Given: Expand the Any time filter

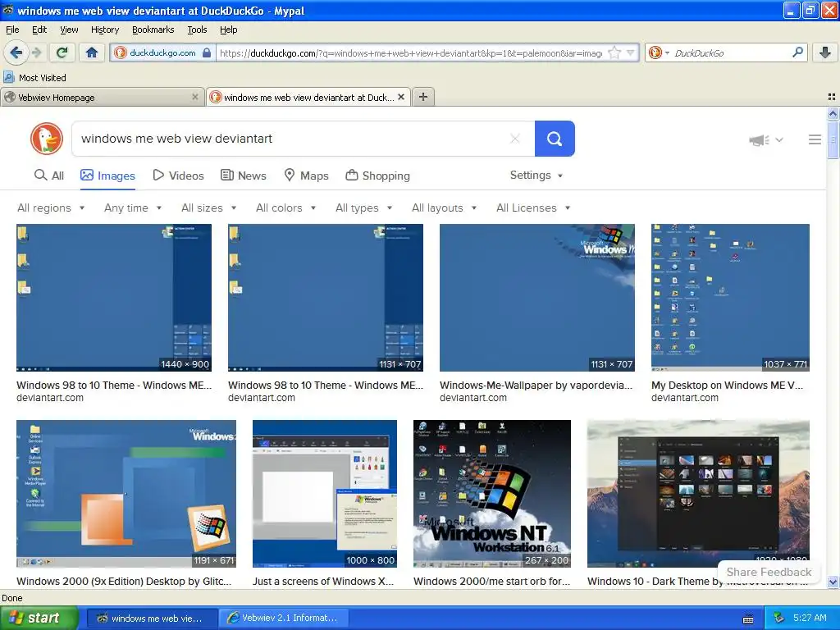Looking at the screenshot, I should (133, 208).
